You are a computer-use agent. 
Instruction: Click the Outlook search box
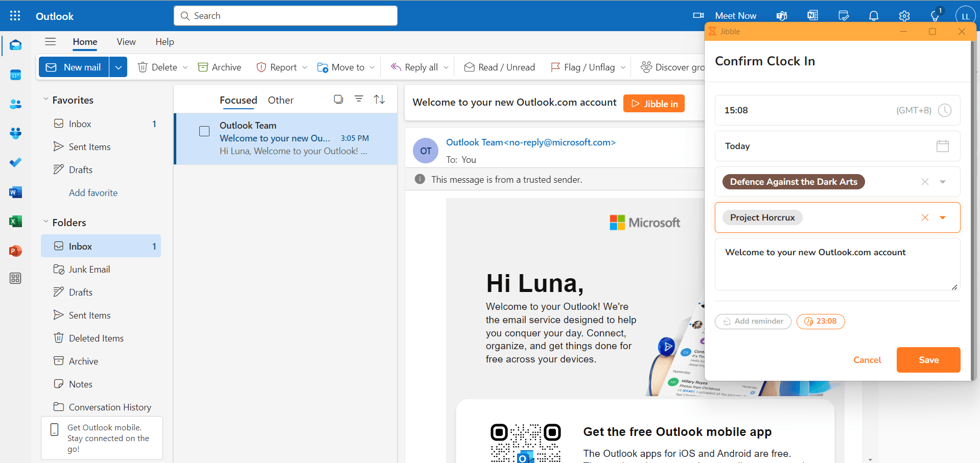pos(286,16)
